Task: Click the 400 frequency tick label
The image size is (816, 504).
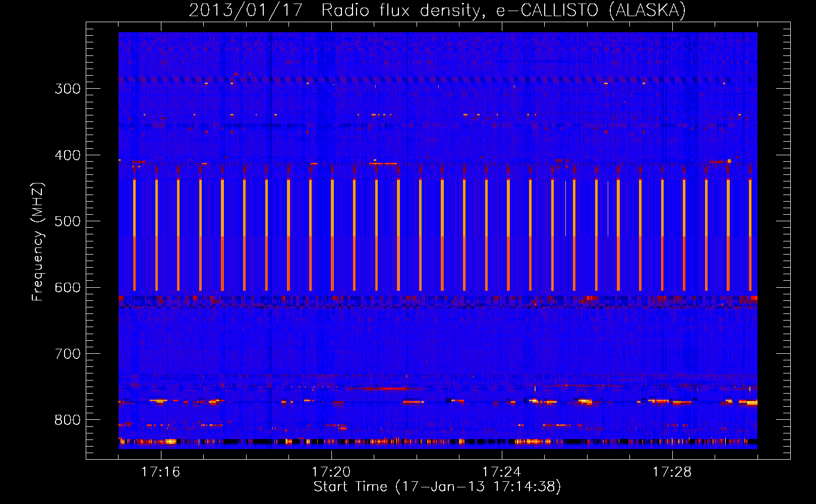Action: pyautogui.click(x=68, y=155)
